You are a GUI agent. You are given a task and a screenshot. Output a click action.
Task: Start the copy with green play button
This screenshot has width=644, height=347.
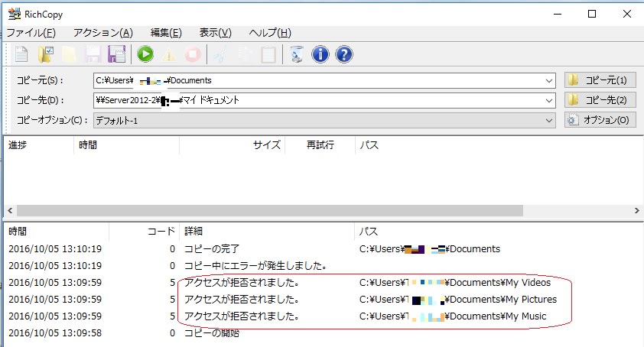(145, 54)
